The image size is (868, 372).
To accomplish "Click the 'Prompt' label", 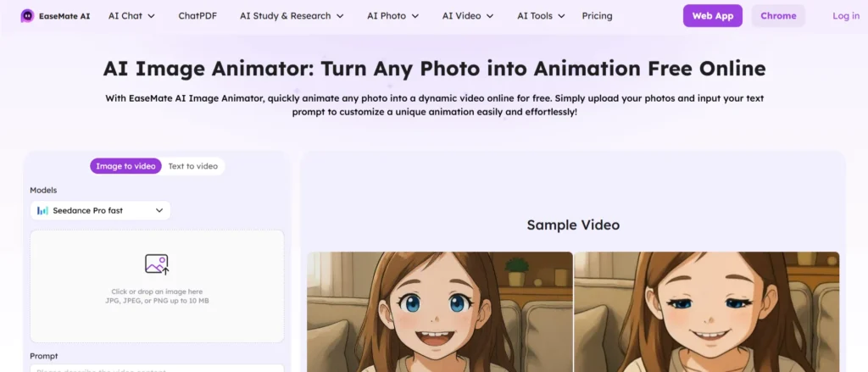I will click(x=44, y=356).
